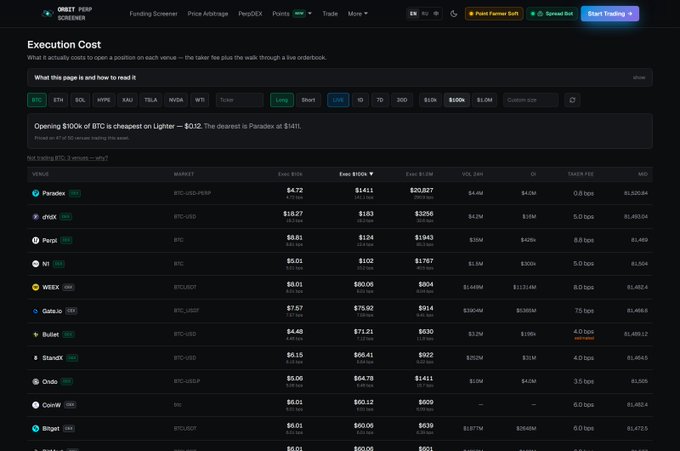Screen dimensions: 680x451
Task: Click the Gate.io venue icon
Action: [36, 311]
